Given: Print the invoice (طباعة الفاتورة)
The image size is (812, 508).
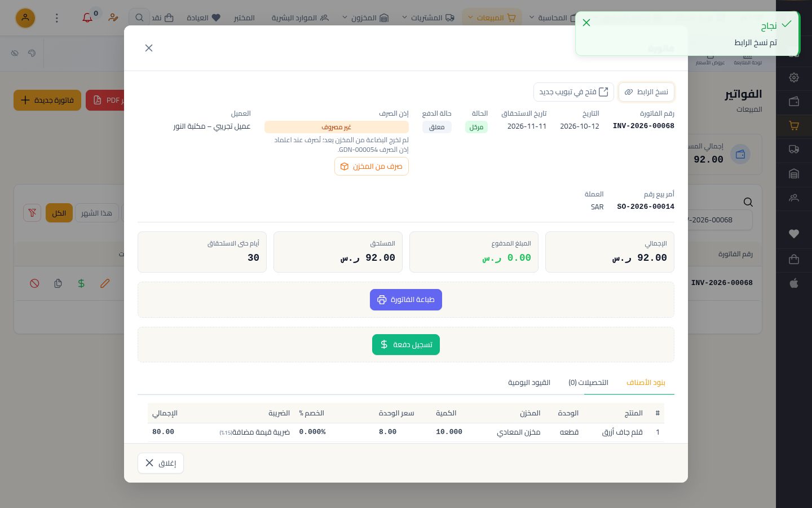Looking at the screenshot, I should (x=406, y=300).
